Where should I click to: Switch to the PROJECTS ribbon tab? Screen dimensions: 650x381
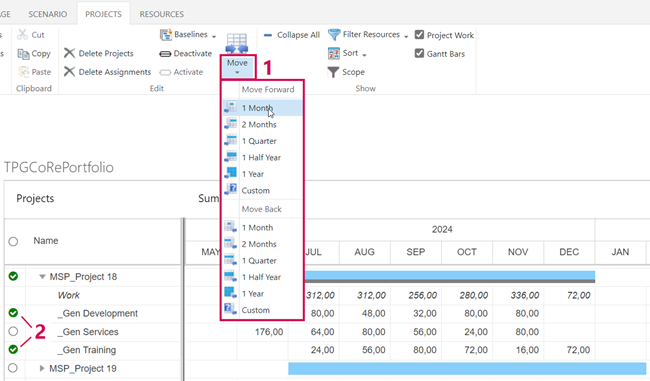[x=104, y=14]
